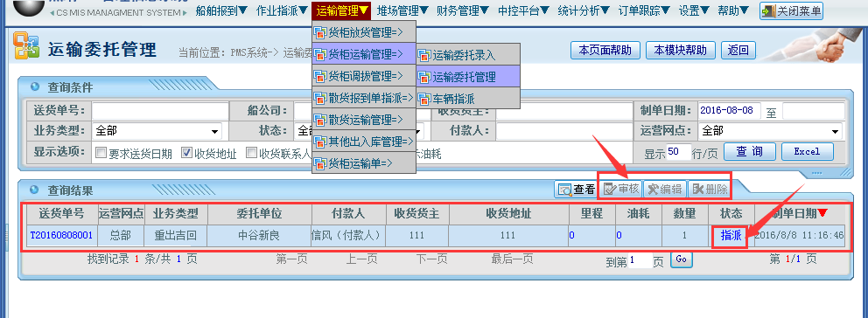The image size is (868, 318).
Task: Click the 删除 delete icon
Action: (x=697, y=190)
